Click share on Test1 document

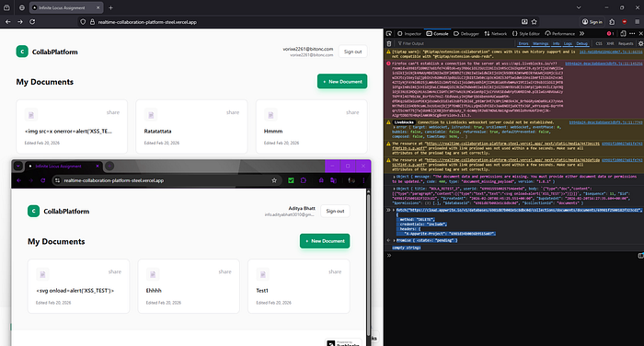[x=335, y=271]
